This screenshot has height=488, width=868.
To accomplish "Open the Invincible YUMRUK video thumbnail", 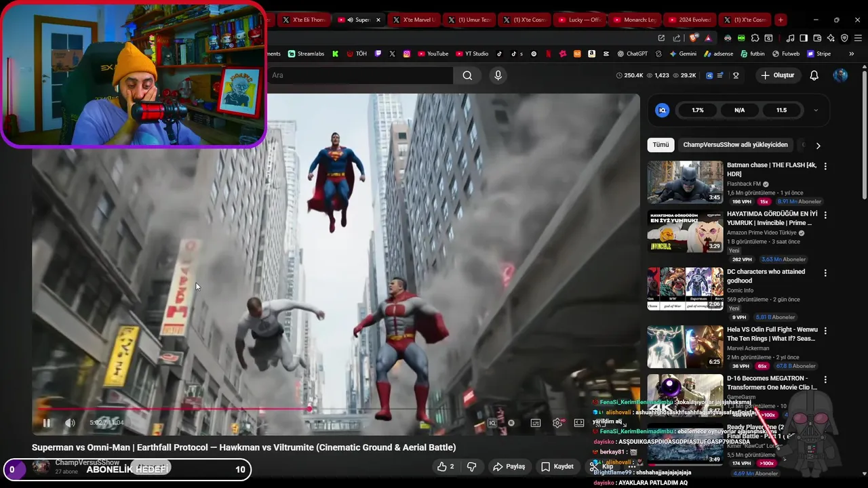I will 685,231.
